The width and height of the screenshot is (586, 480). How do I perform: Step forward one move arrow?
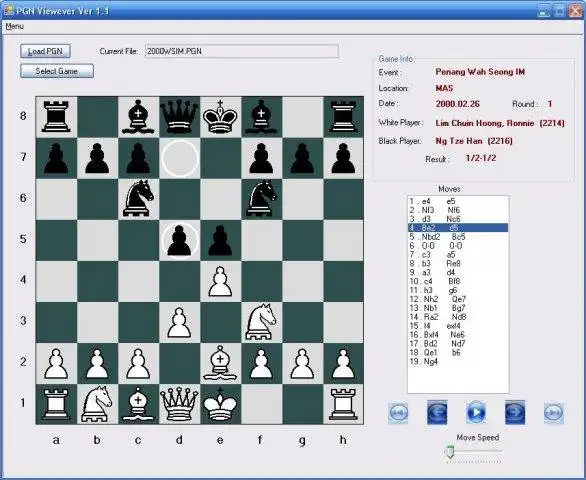(x=515, y=412)
